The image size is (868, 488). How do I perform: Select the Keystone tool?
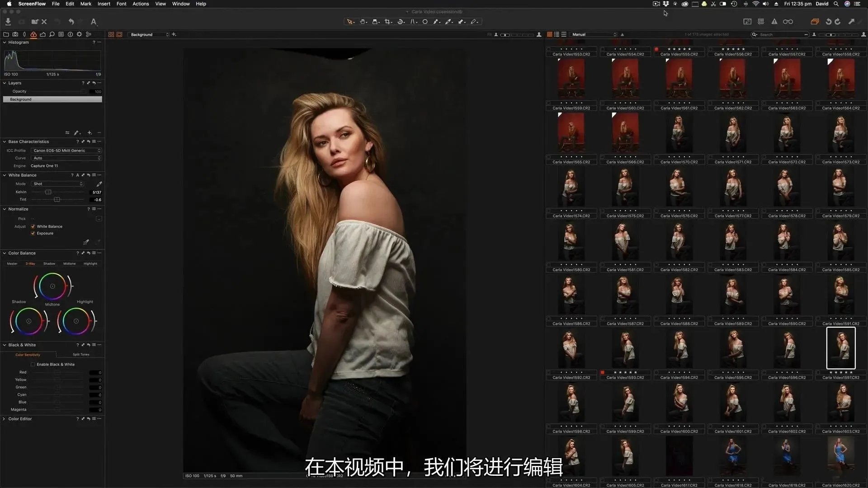pos(413,21)
